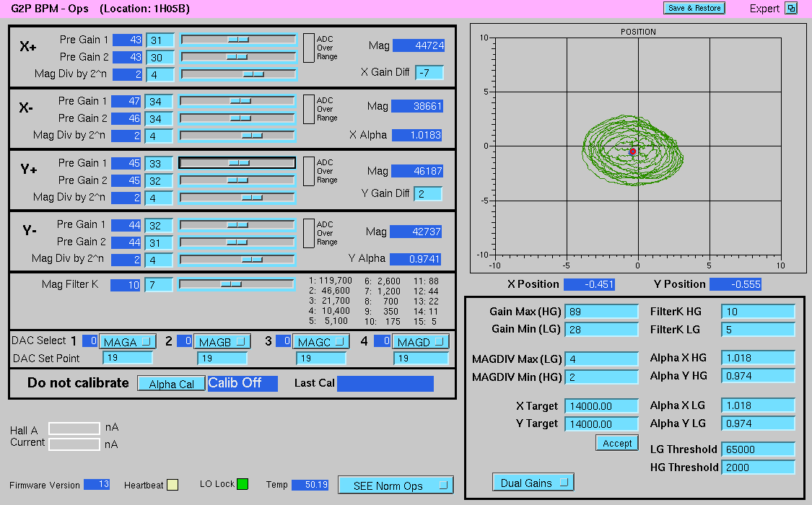Select the X Position value -0.451
The width and height of the screenshot is (812, 505).
(x=589, y=284)
